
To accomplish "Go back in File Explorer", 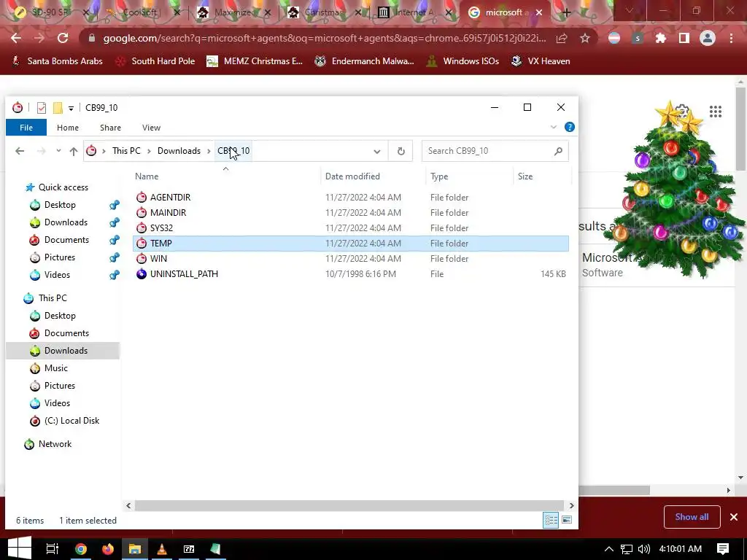I will coord(20,151).
